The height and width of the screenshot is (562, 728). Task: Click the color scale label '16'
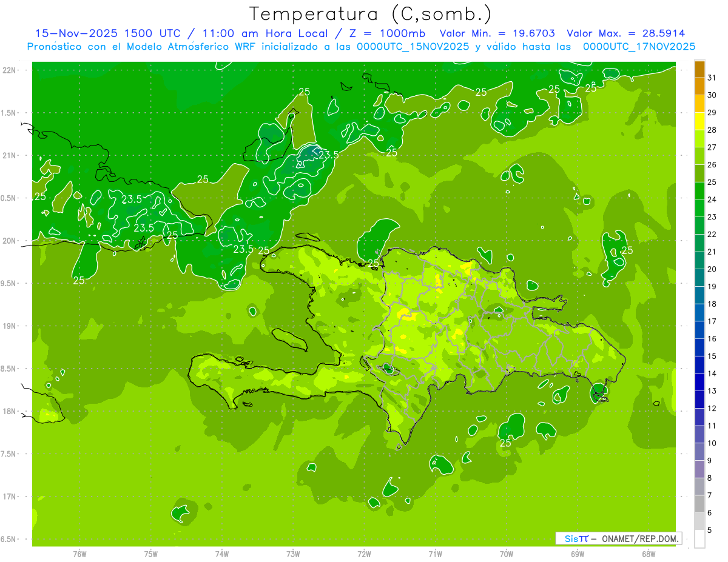(712, 339)
